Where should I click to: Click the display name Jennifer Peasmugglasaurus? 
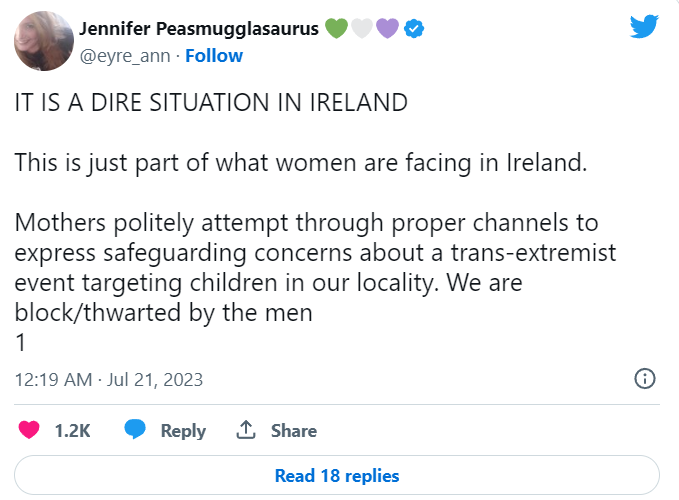pyautogui.click(x=199, y=29)
